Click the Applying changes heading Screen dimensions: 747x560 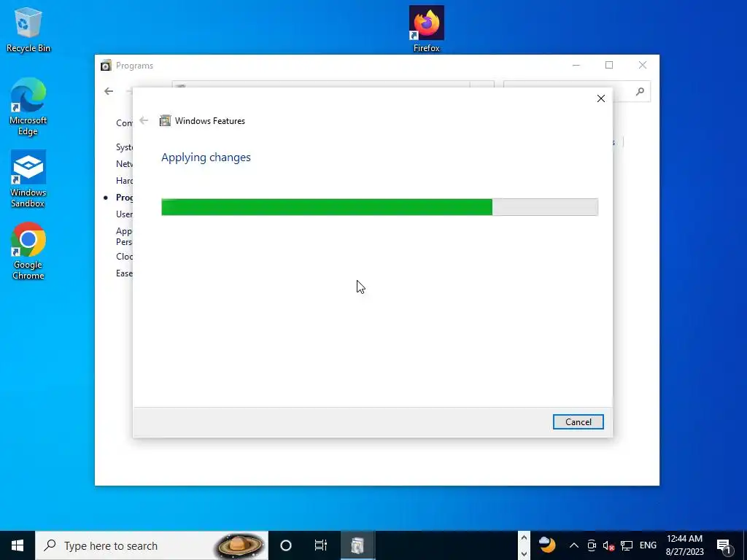click(206, 157)
